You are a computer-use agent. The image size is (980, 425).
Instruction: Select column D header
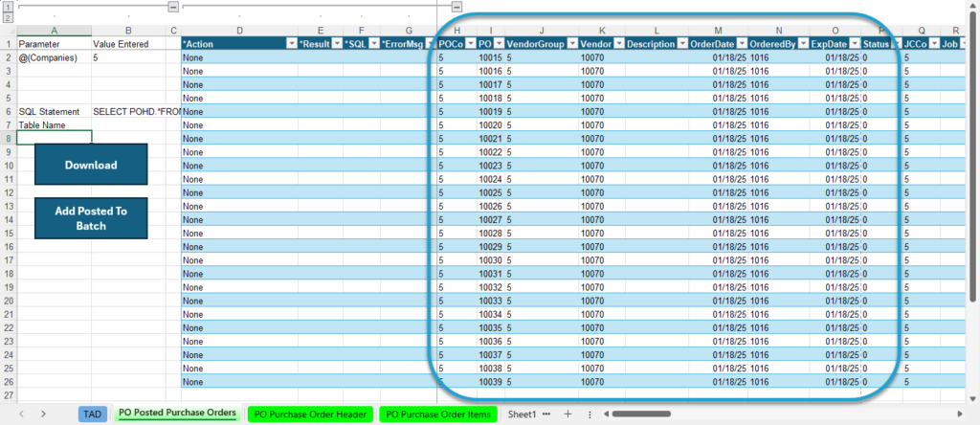click(x=239, y=30)
